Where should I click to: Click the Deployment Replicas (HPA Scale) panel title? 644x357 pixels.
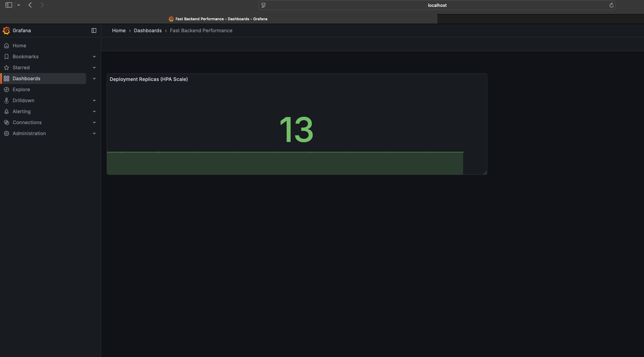coord(149,79)
